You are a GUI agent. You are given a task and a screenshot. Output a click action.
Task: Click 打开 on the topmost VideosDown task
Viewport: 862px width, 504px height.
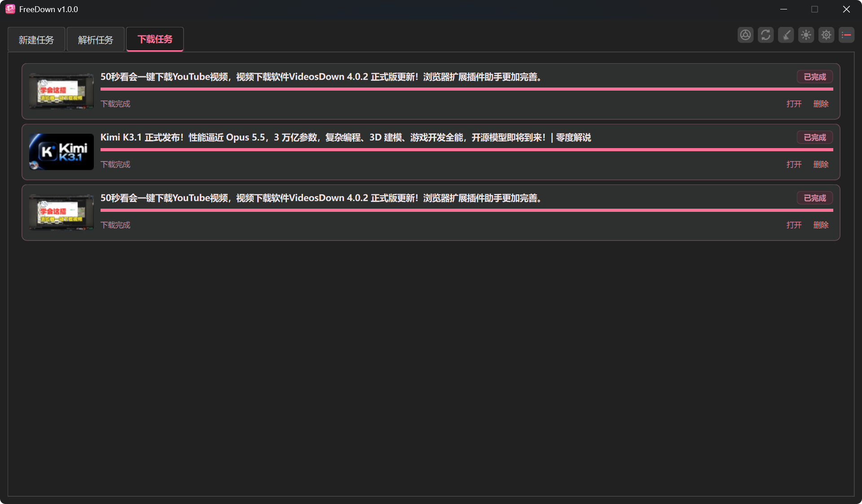point(794,104)
